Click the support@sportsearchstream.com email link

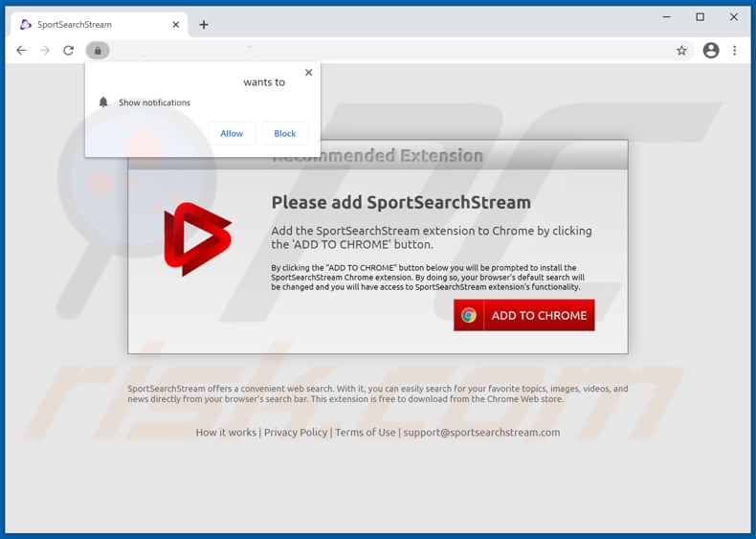pos(481,433)
